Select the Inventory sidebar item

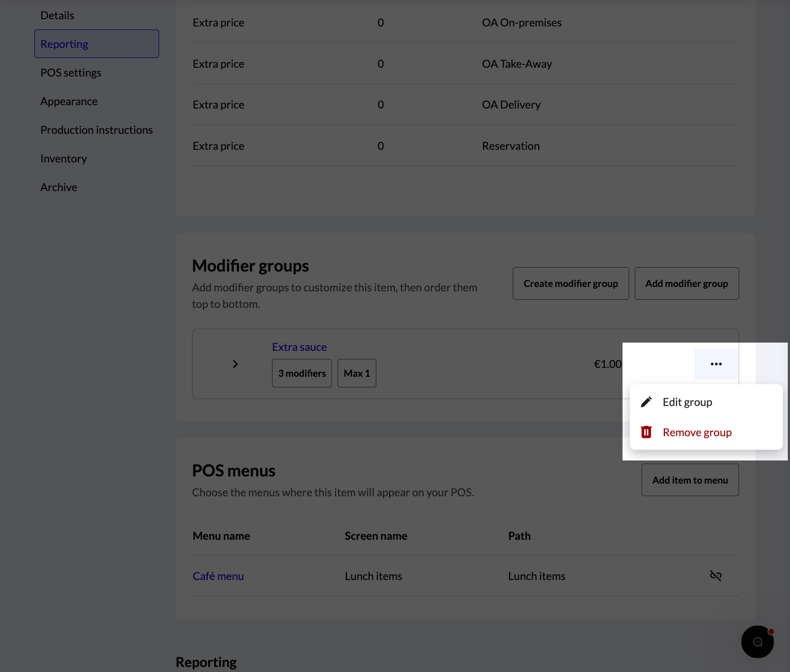click(x=63, y=159)
